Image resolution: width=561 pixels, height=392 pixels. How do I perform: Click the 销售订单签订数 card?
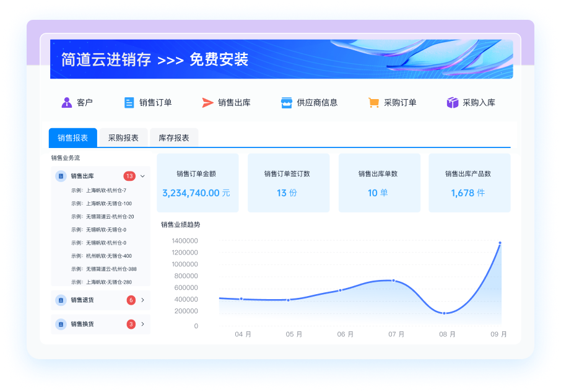pyautogui.click(x=289, y=183)
